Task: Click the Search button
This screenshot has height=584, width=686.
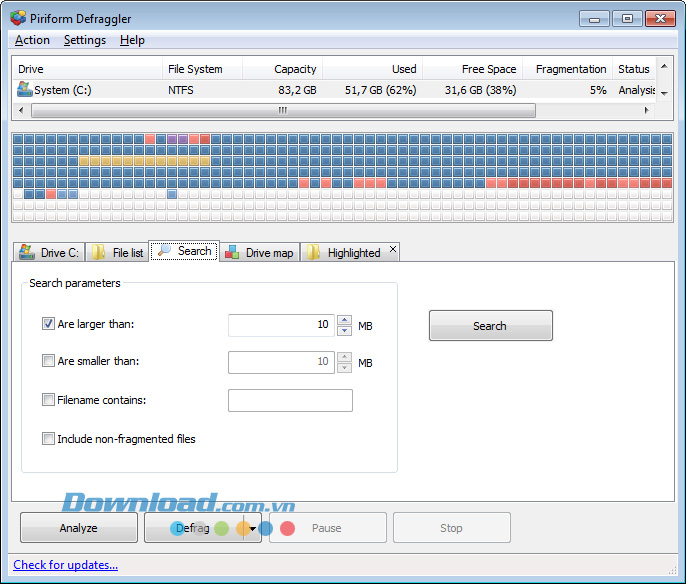Action: [x=490, y=325]
